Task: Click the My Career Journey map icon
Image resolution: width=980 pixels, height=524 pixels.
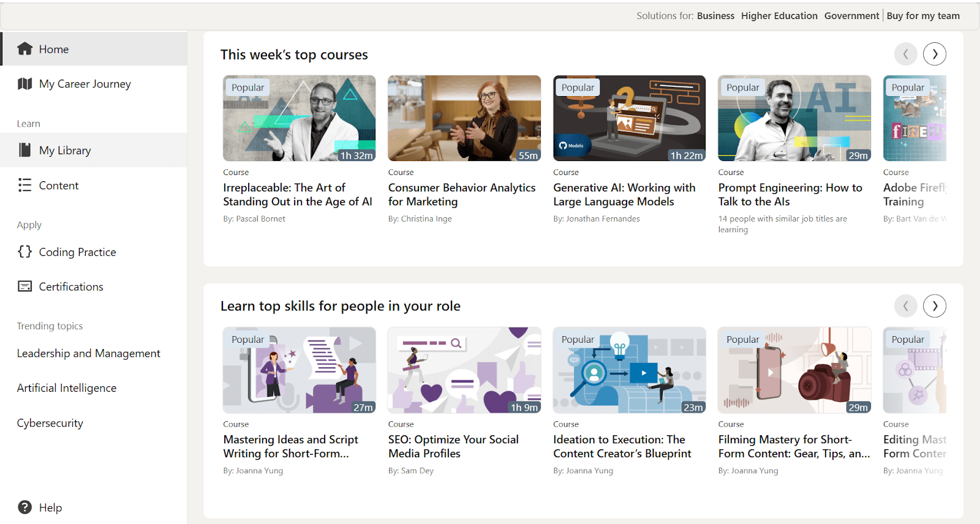Action: (24, 84)
